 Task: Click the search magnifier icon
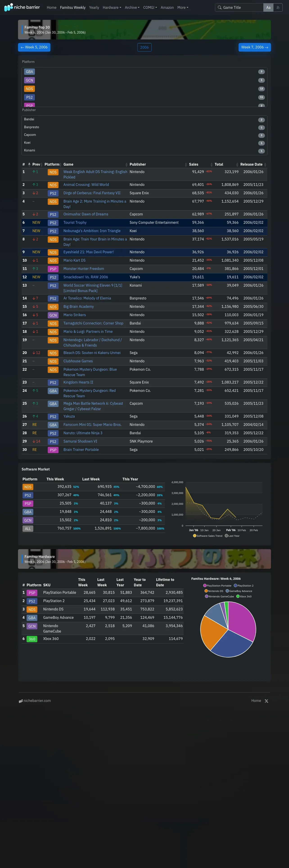[x=220, y=7]
